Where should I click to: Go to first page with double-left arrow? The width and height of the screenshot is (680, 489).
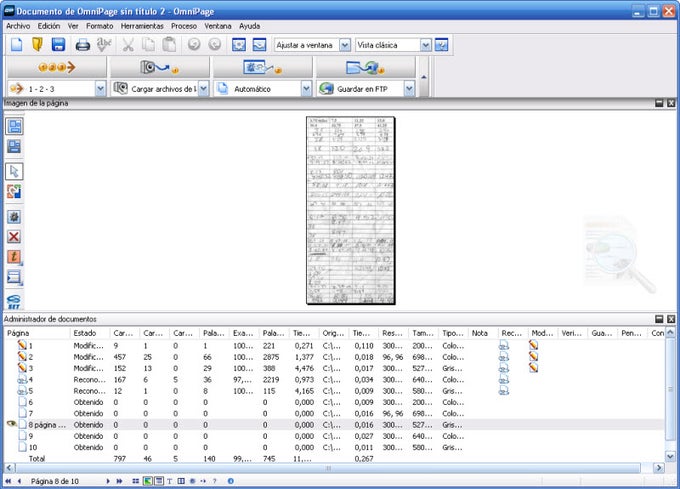tap(8, 481)
